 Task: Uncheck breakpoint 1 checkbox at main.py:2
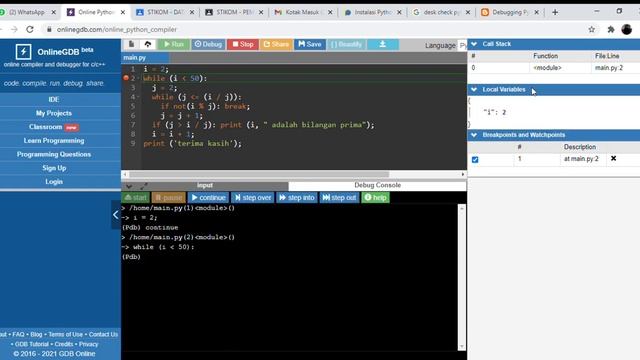475,160
